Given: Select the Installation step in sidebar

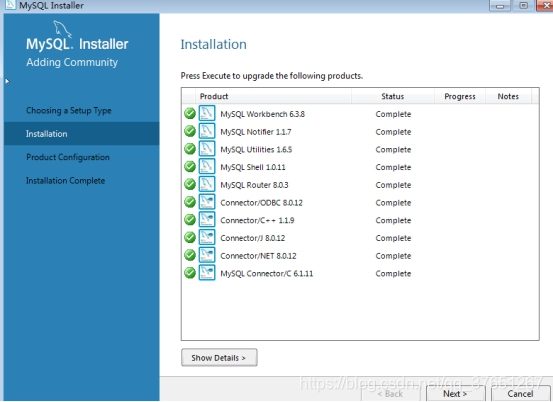Looking at the screenshot, I should point(81,134).
